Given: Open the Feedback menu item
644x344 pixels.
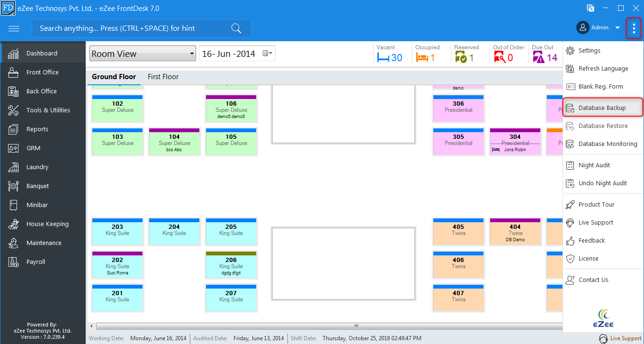Looking at the screenshot, I should tap(603, 241).
